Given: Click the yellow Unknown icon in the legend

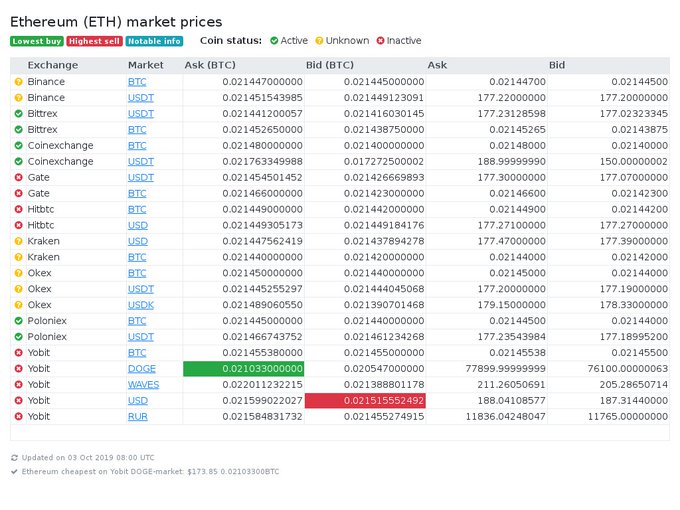Looking at the screenshot, I should 319,41.
